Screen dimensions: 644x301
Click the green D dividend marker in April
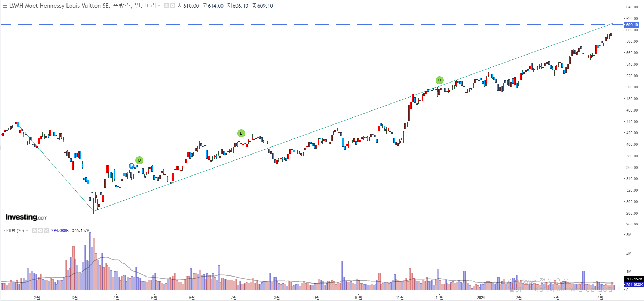click(139, 160)
